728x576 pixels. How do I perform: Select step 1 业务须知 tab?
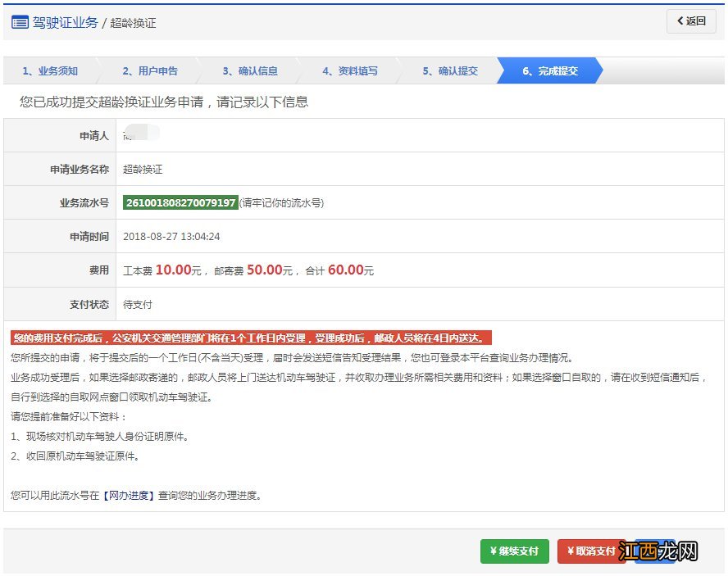(x=49, y=70)
